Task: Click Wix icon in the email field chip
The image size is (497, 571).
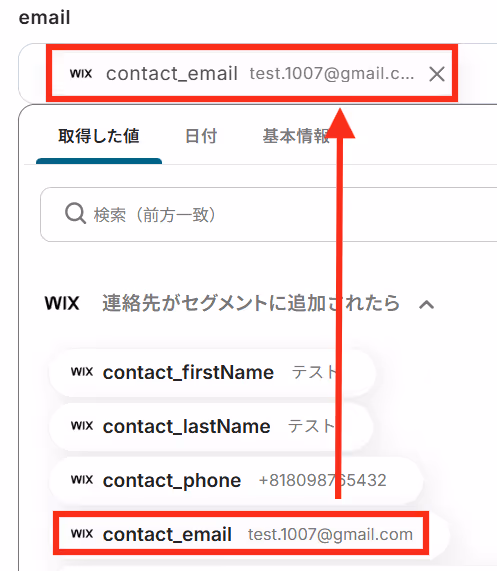Action: 81,74
